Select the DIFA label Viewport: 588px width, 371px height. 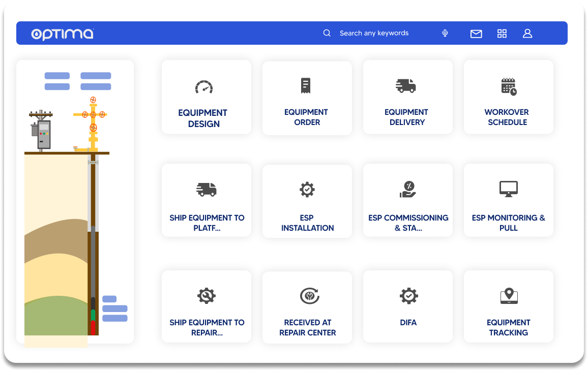pos(408,323)
